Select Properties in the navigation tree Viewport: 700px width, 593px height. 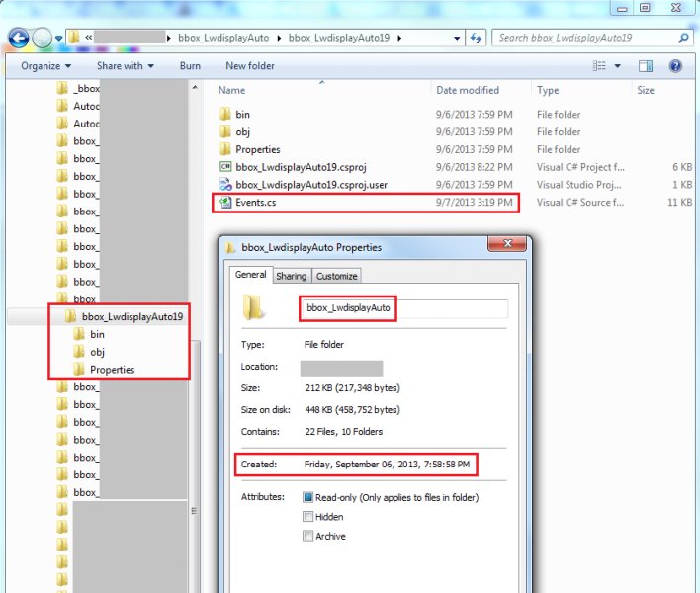pyautogui.click(x=112, y=370)
